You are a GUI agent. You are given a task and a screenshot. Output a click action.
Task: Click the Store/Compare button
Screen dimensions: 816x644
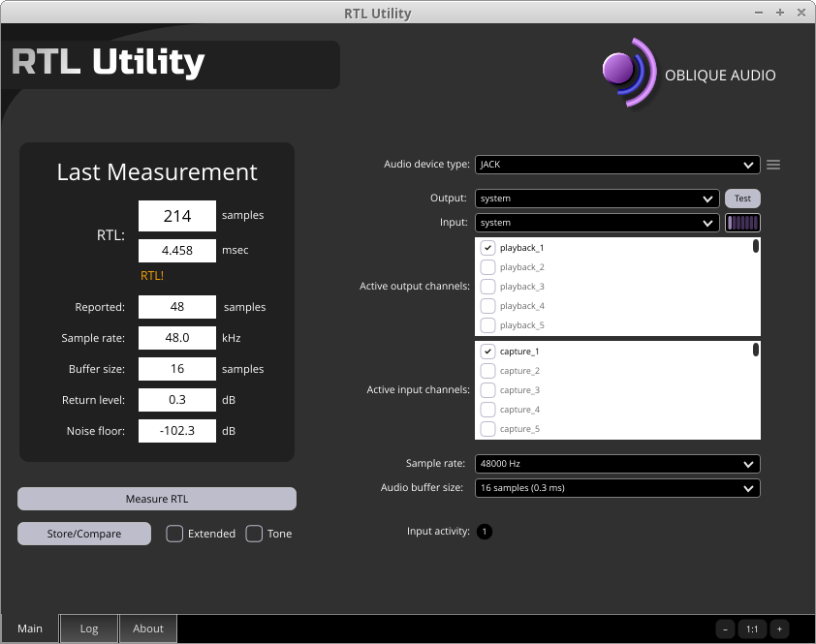click(84, 534)
